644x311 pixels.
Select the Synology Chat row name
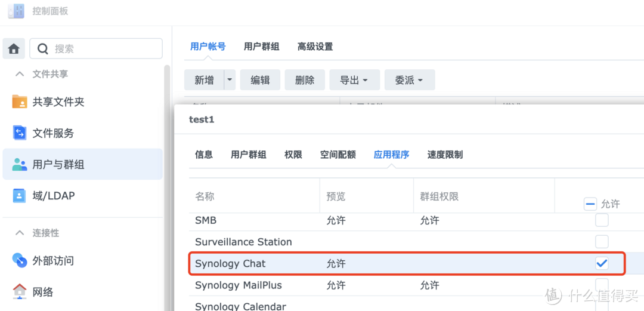[230, 264]
